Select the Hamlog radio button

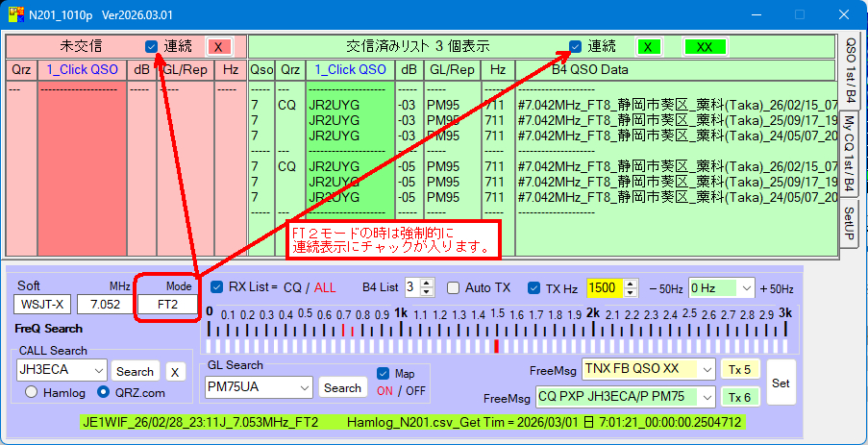pos(32,392)
